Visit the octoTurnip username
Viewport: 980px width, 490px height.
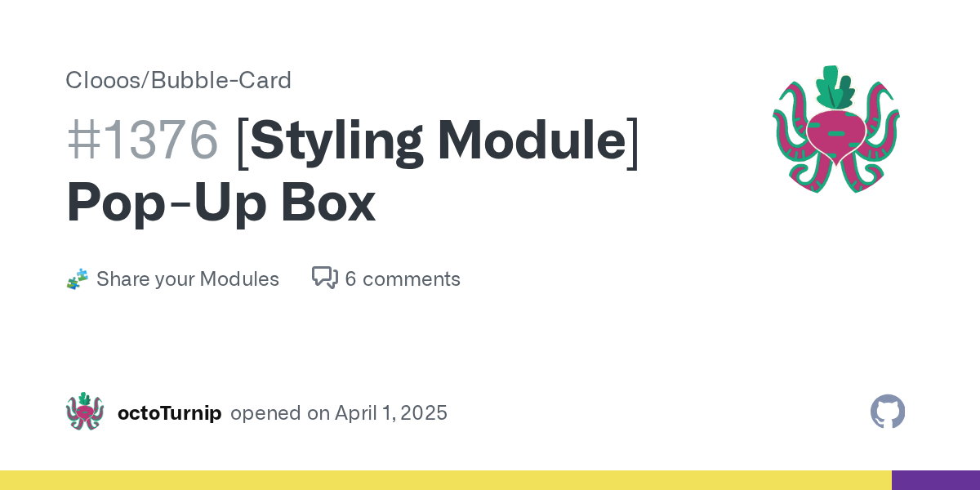(x=170, y=412)
